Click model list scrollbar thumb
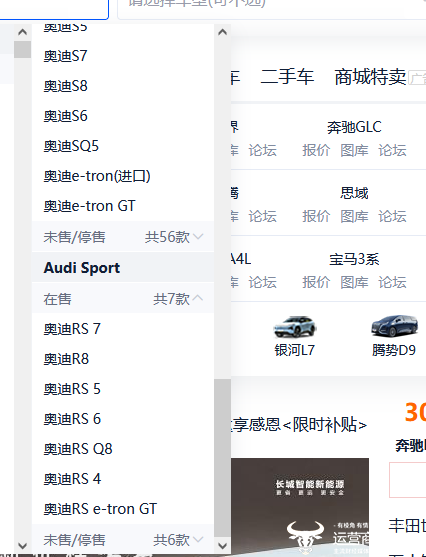426x557 pixels. pyautogui.click(x=222, y=458)
